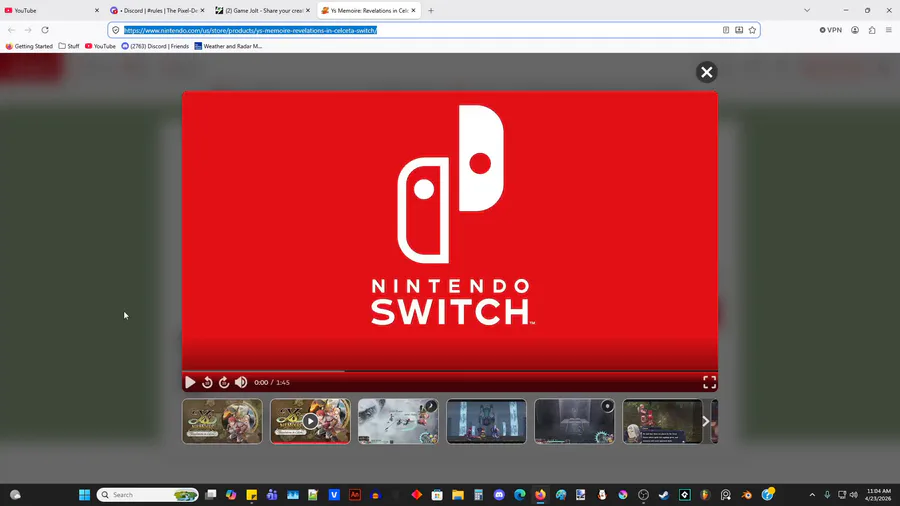Open File Explorer from taskbar
900x506 pixels.
click(457, 495)
